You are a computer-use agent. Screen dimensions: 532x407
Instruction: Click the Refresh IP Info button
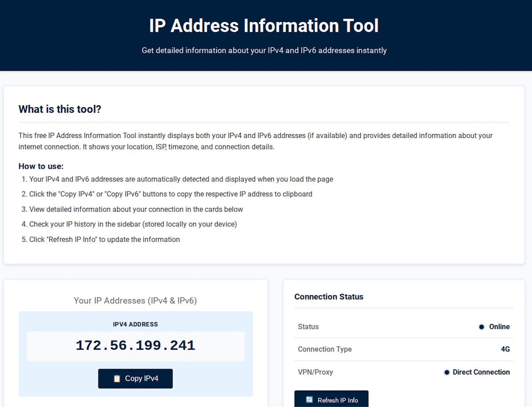click(331, 399)
